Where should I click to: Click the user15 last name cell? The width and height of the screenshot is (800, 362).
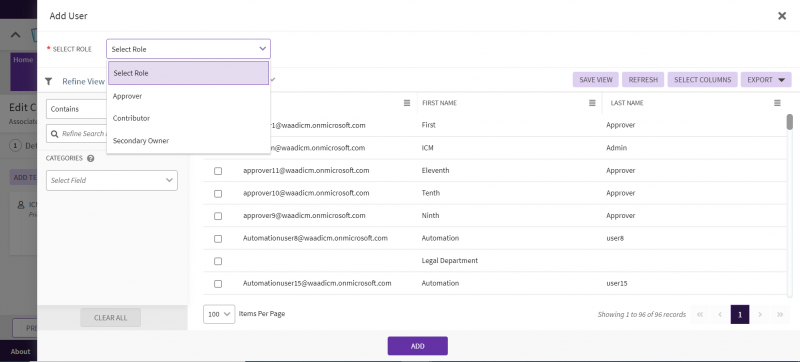point(616,283)
